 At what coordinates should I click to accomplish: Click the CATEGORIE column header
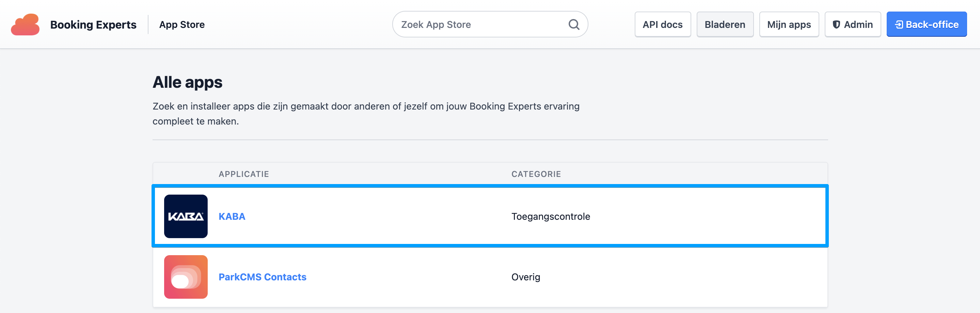click(x=536, y=174)
